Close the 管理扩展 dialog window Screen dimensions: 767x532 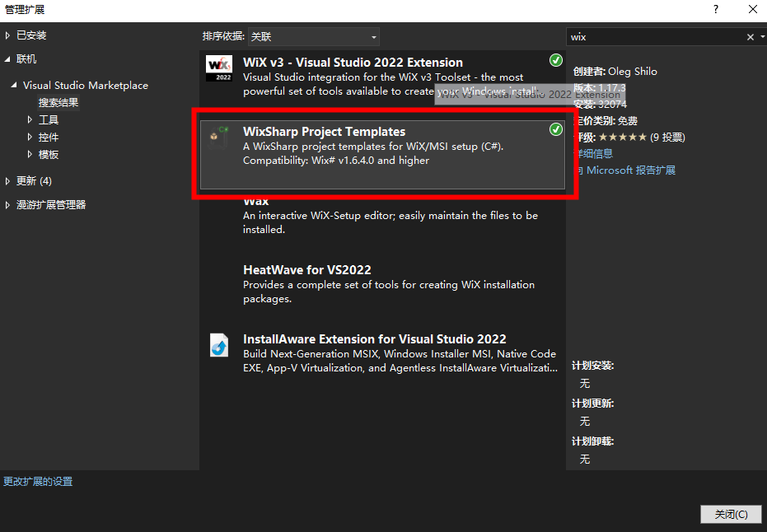[753, 9]
